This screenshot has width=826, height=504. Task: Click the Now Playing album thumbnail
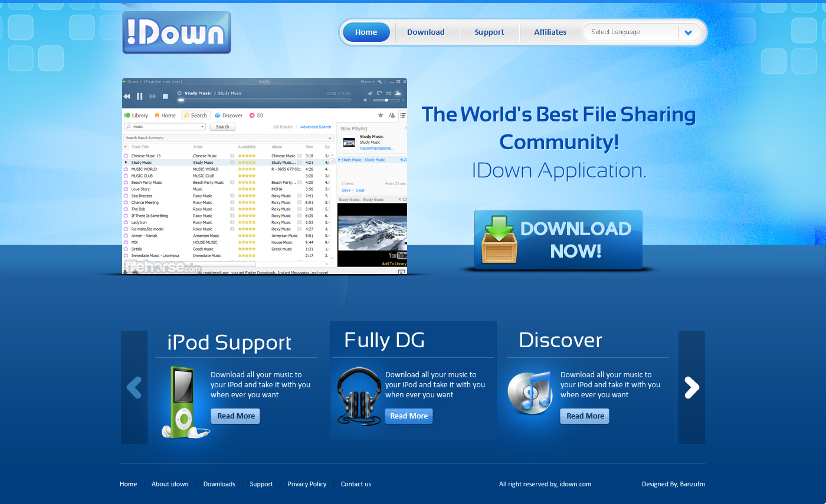[349, 142]
